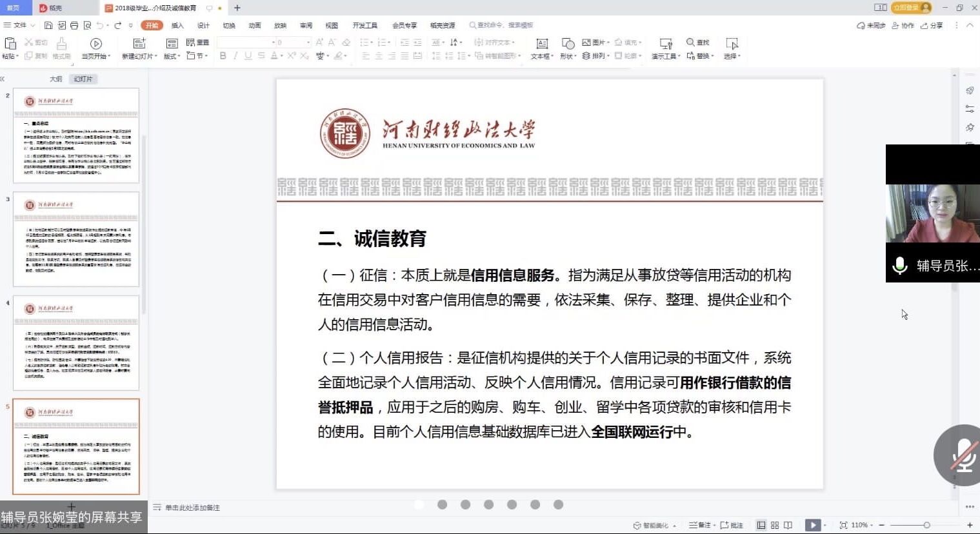
Task: Click zoom out minus icon
Action: coord(882,525)
